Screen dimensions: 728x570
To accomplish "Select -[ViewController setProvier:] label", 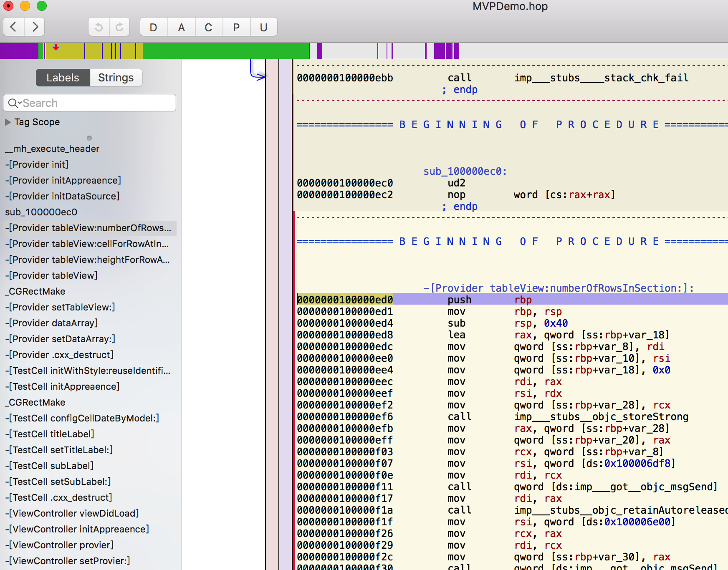I will click(x=68, y=561).
